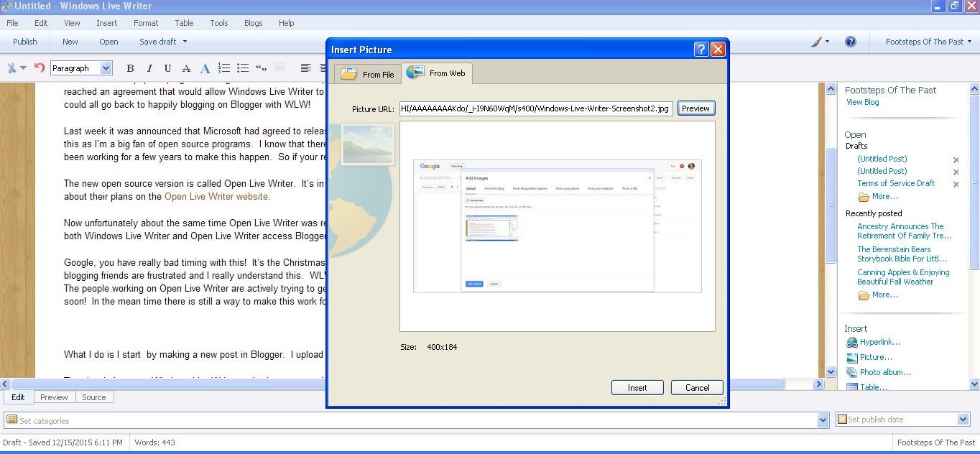This screenshot has height=454, width=980.
Task: Remove Terms of Service Draft with its X
Action: coord(956,185)
